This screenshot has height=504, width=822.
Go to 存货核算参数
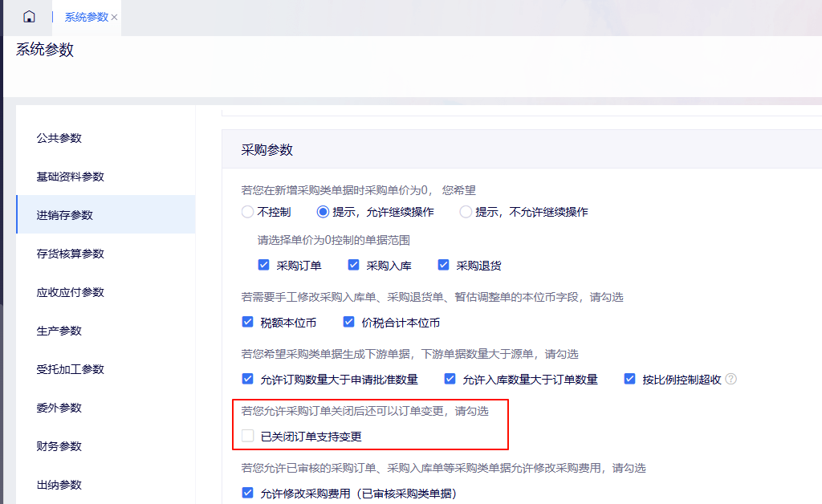pyautogui.click(x=71, y=254)
